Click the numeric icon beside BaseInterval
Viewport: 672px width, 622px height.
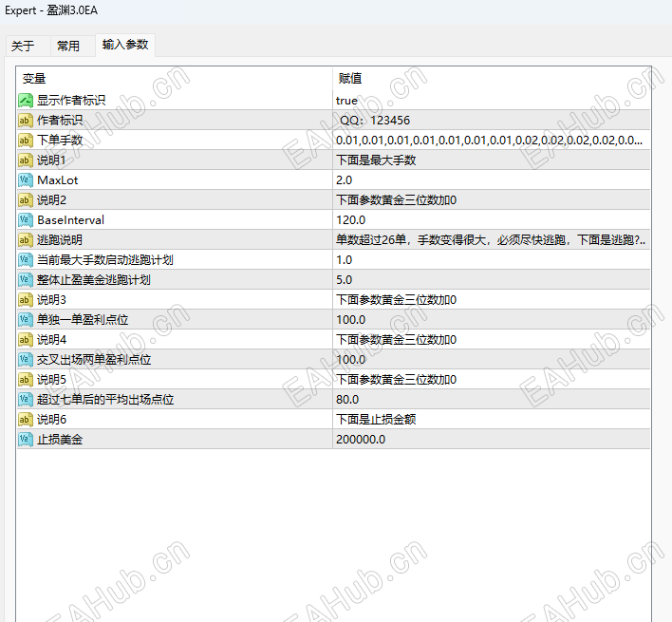point(26,220)
